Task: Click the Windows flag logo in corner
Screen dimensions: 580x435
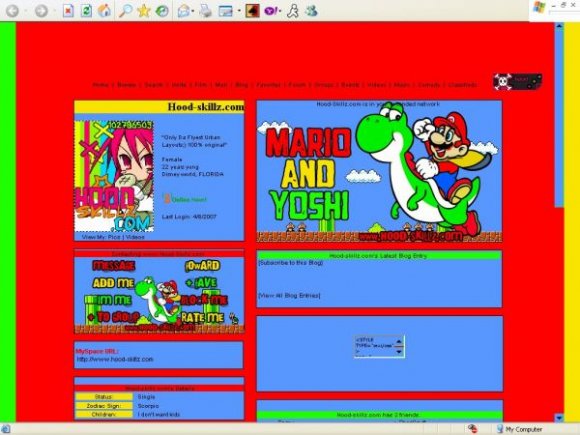Action: tap(539, 7)
